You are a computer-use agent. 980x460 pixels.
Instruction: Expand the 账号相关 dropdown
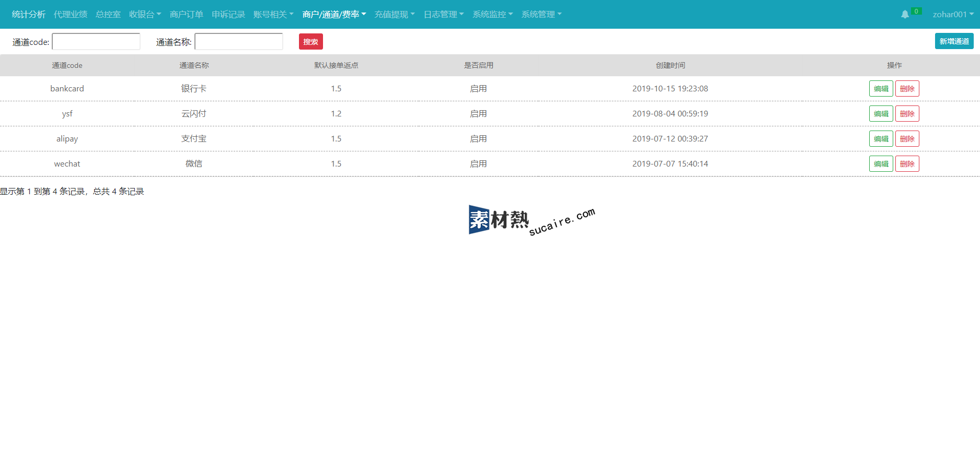click(x=273, y=15)
